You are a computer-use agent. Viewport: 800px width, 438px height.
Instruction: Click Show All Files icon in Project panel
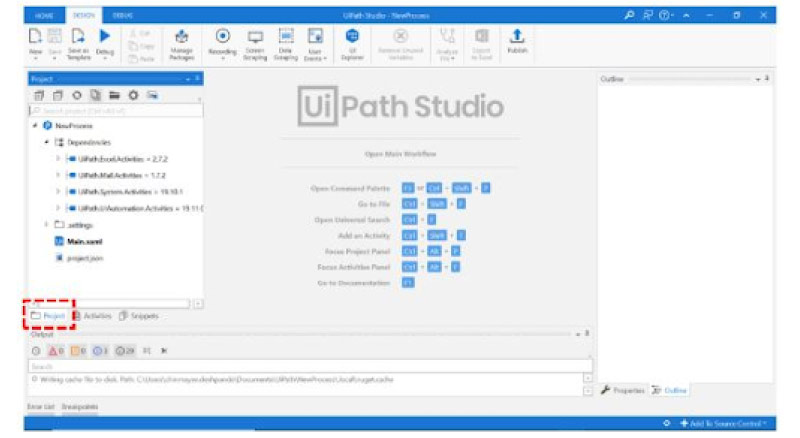(x=95, y=95)
